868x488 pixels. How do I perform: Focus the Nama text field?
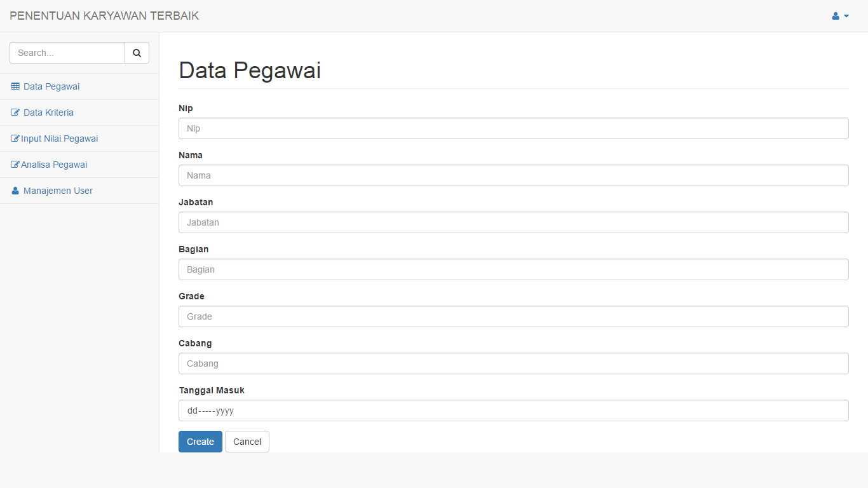[513, 175]
